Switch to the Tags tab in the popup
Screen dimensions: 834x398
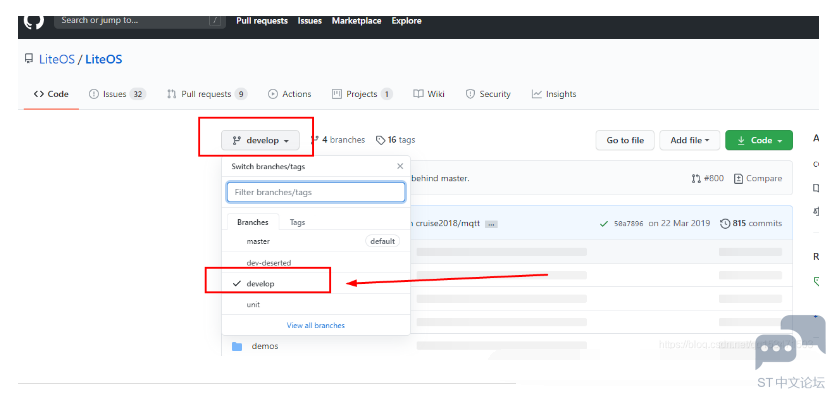[297, 222]
